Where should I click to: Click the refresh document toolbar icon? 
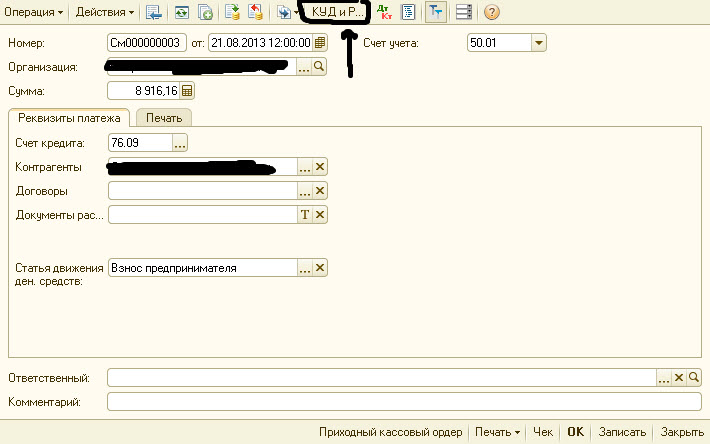tap(182, 12)
